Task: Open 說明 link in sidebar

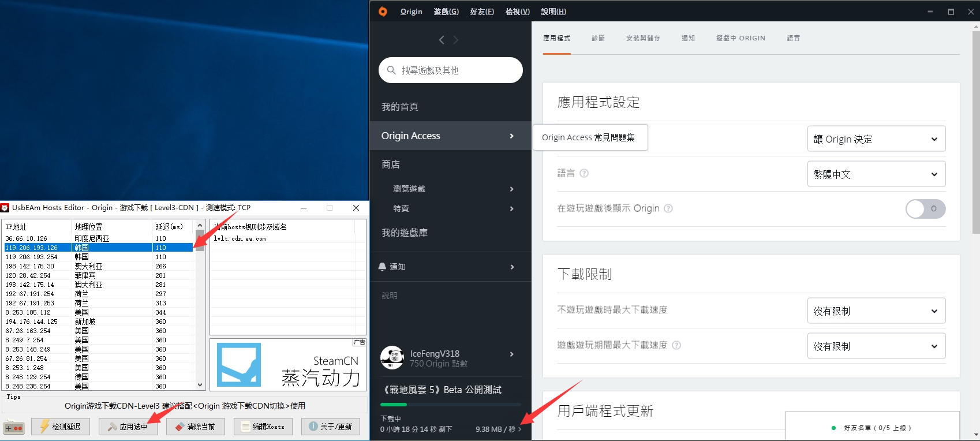Action: pyautogui.click(x=390, y=296)
